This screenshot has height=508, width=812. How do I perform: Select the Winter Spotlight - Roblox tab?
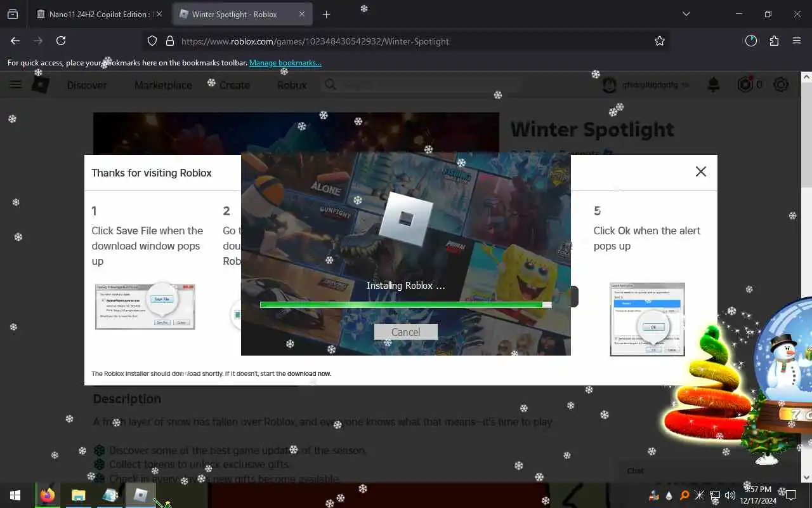[234, 14]
